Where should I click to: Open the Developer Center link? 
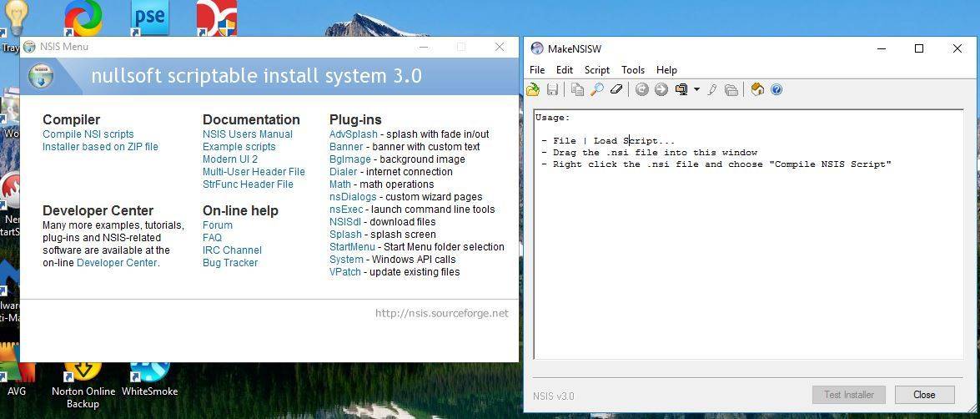[117, 263]
